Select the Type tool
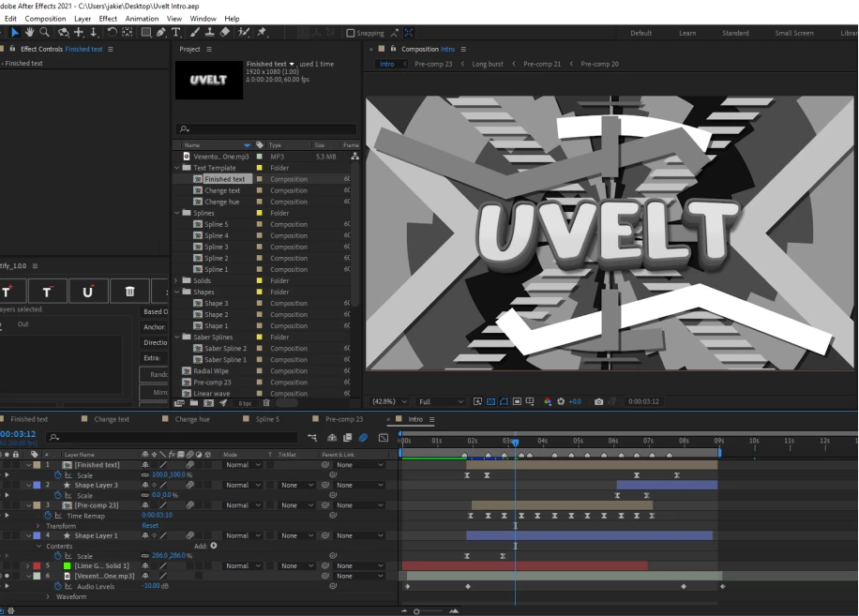Screen dimensions: 859x616 [x=176, y=33]
